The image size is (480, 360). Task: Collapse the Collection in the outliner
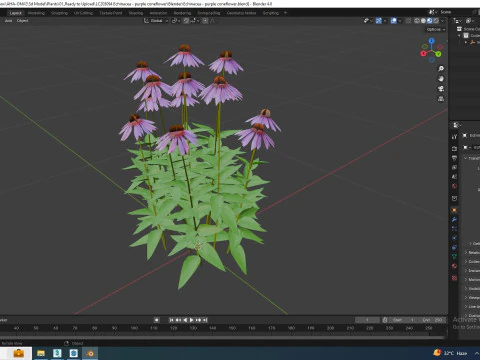click(459, 35)
